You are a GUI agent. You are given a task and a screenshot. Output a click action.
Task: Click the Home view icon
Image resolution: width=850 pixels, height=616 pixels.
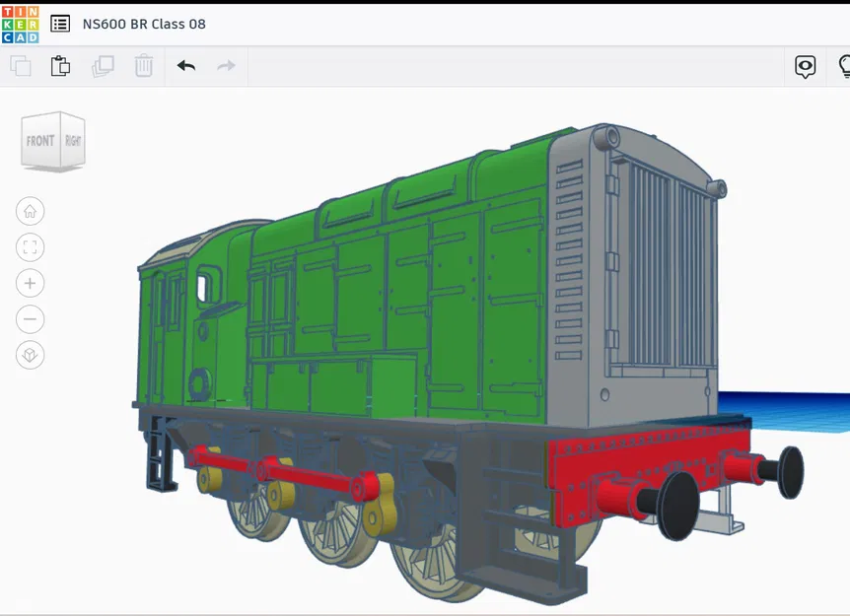click(x=30, y=211)
